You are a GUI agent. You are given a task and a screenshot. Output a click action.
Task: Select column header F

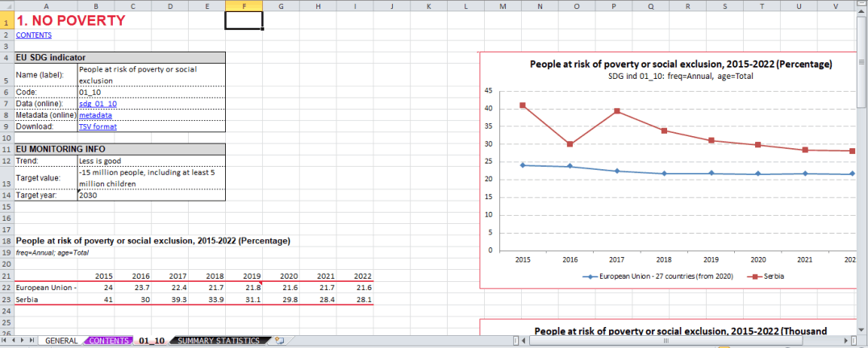point(244,6)
